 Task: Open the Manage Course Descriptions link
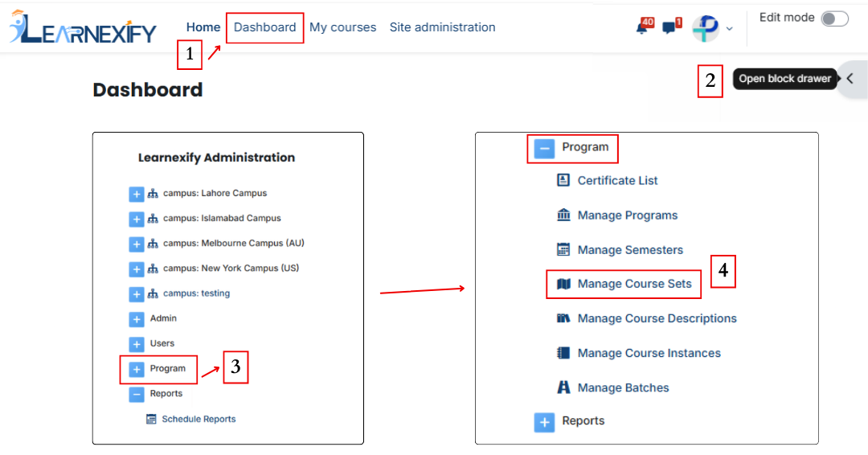pyautogui.click(x=657, y=319)
